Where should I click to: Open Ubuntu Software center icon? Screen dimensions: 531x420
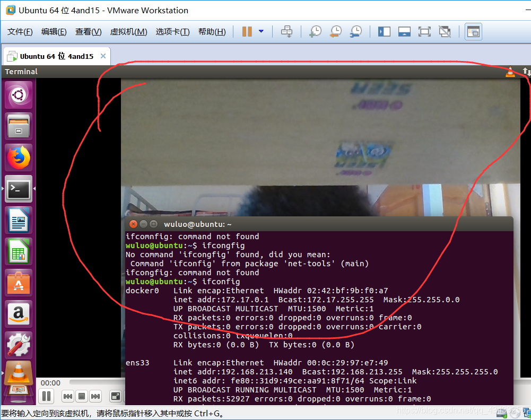(18, 283)
